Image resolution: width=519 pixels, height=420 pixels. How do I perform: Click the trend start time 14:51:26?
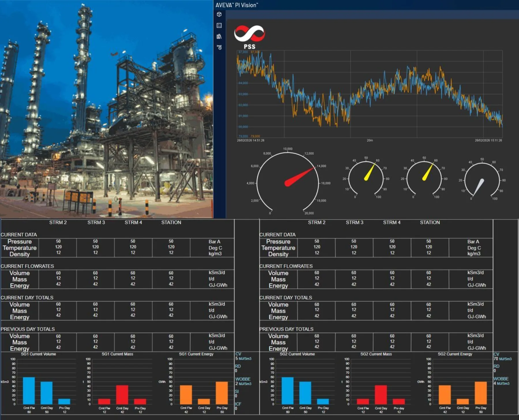pyautogui.click(x=251, y=141)
